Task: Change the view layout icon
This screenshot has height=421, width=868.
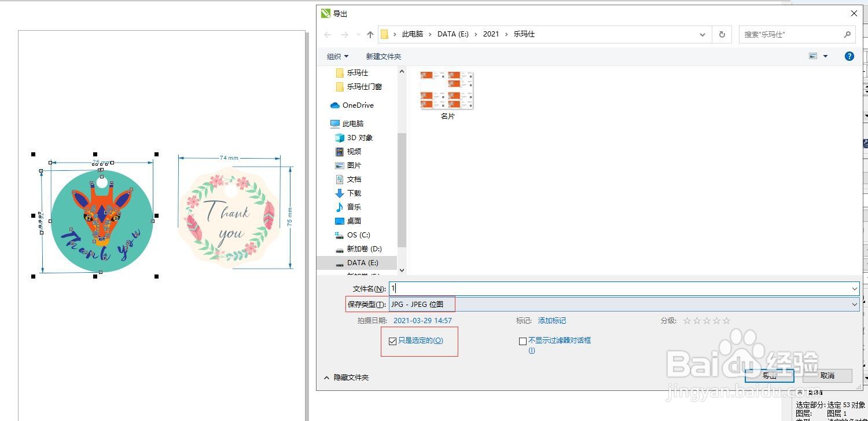Action: click(813, 56)
